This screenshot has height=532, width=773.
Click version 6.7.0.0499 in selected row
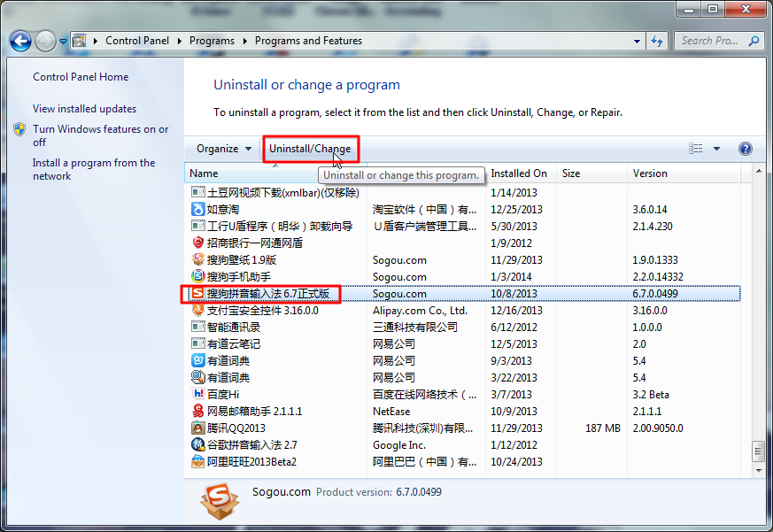click(655, 294)
